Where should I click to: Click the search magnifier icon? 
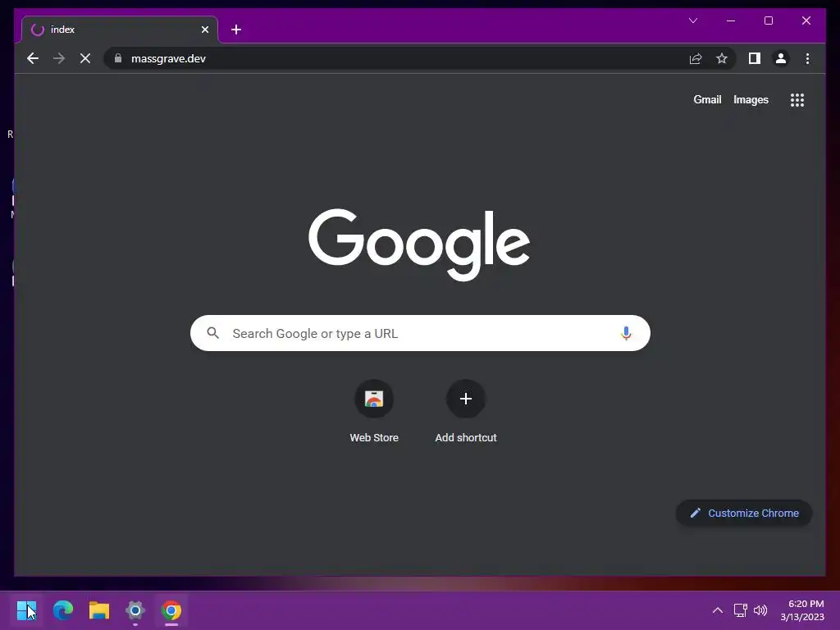pyautogui.click(x=212, y=333)
